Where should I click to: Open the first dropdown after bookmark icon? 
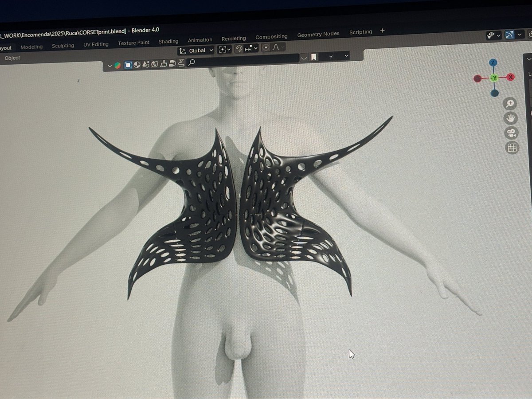coord(327,56)
